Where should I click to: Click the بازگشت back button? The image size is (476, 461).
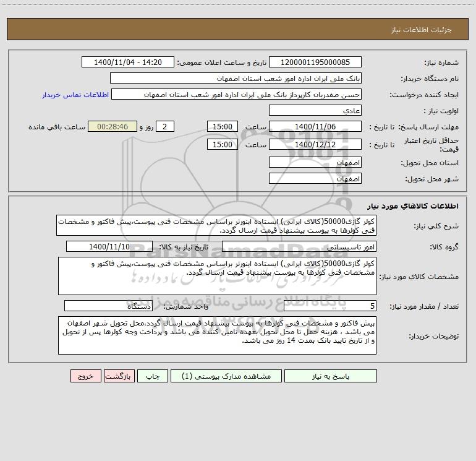tap(119, 376)
